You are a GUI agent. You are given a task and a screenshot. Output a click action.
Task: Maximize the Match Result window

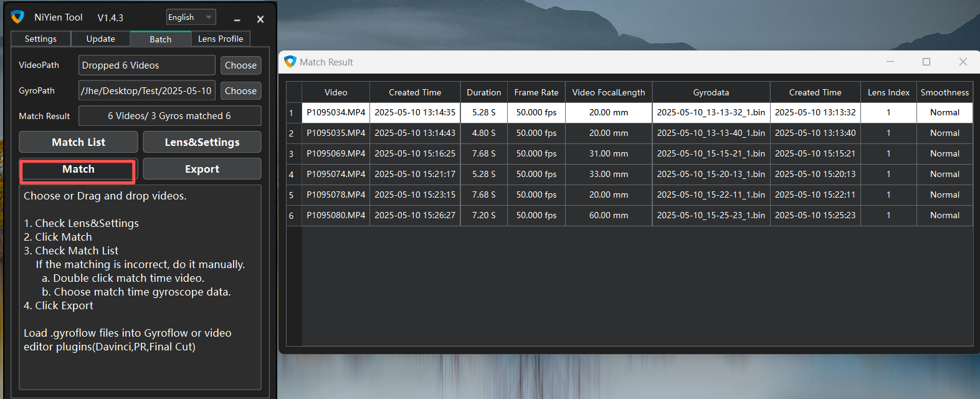click(x=926, y=62)
